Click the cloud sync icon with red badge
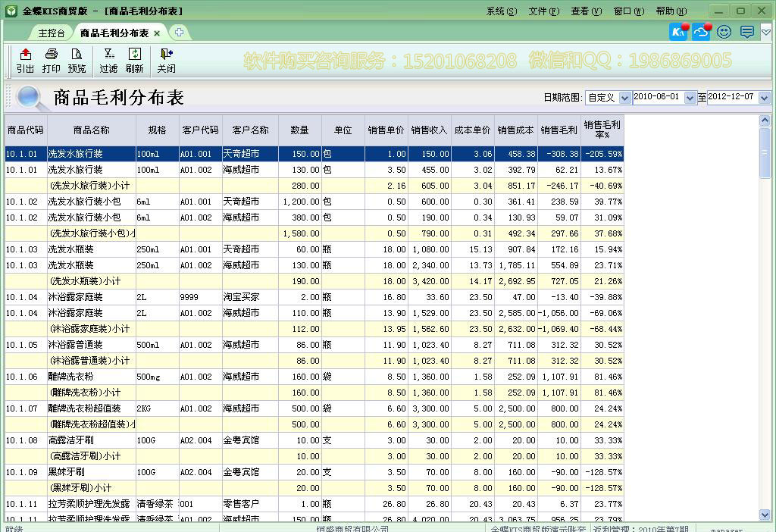Screen dimensions: 776x532 (699, 32)
